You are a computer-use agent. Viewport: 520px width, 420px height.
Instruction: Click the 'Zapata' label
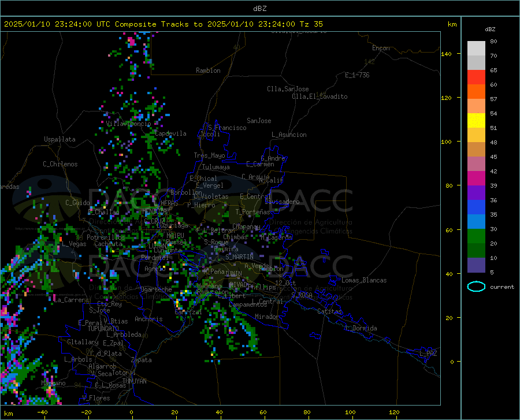[x=142, y=360]
